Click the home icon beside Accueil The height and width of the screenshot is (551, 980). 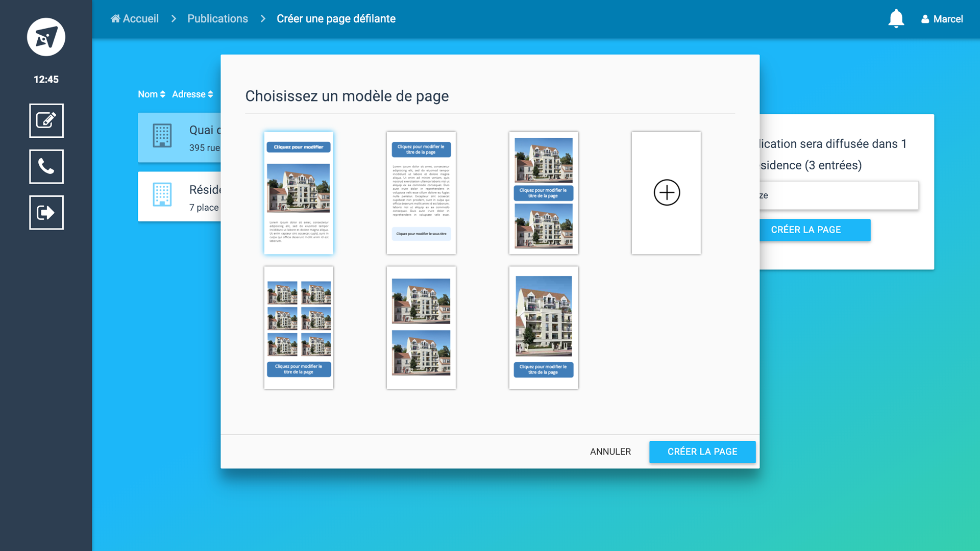point(115,19)
